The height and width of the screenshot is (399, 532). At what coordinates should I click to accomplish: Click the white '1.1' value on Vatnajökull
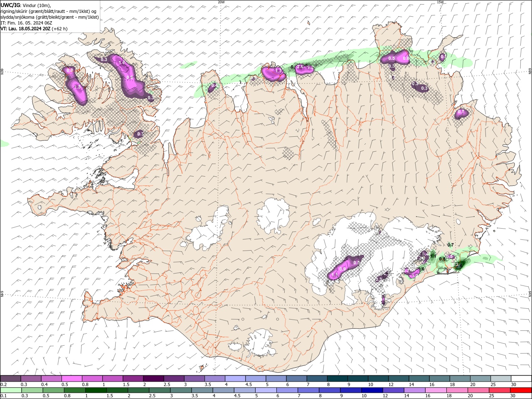pos(335,275)
